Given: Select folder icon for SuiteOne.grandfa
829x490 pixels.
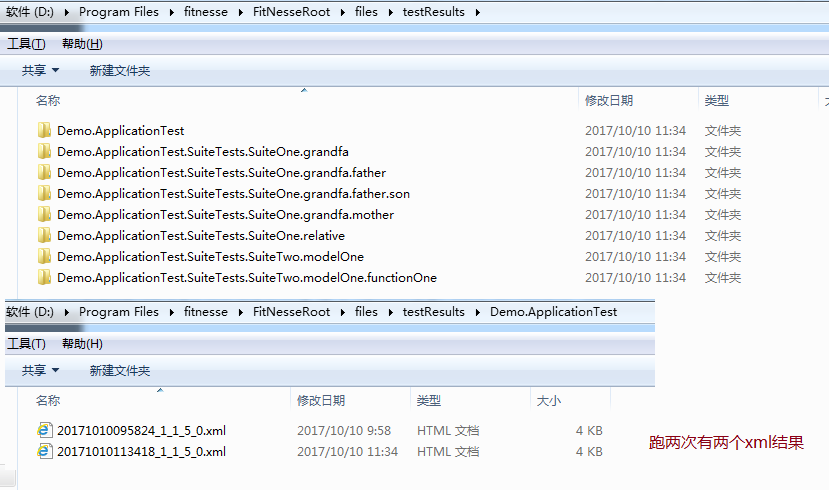Looking at the screenshot, I should [x=44, y=152].
